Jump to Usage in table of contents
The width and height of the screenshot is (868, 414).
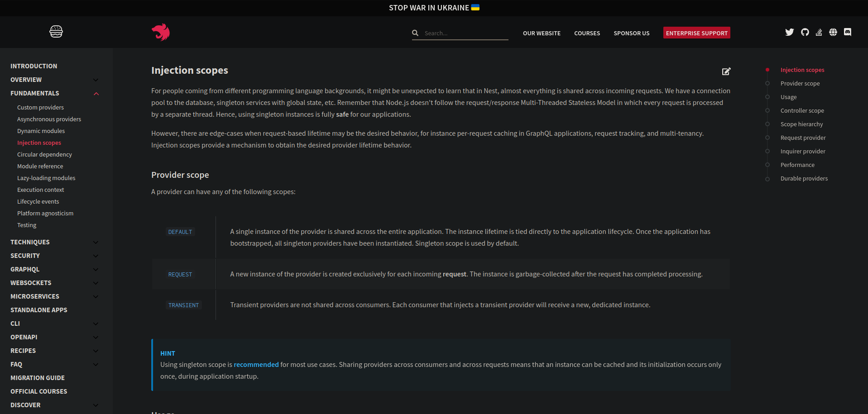coord(788,97)
